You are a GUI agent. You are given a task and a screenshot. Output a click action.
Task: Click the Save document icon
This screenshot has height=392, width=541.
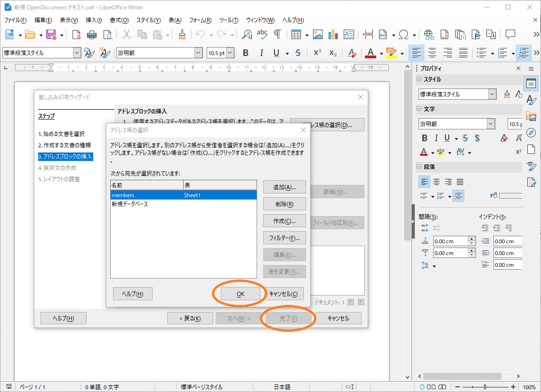click(x=51, y=34)
